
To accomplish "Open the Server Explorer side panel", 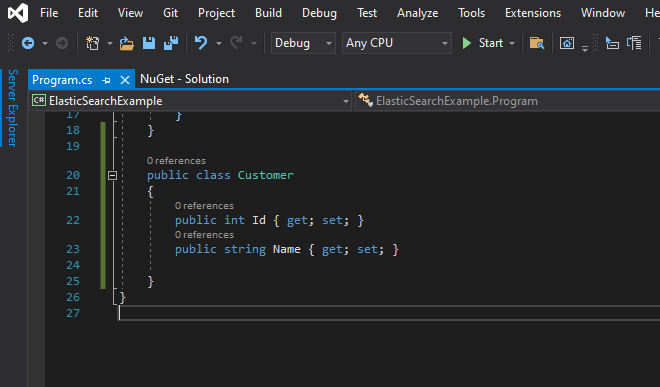I will point(13,108).
